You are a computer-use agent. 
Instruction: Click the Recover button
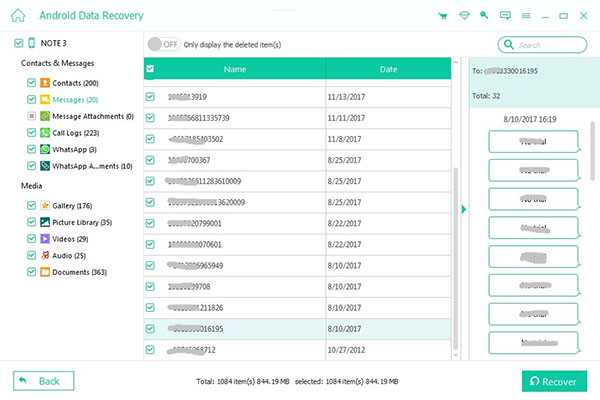(554, 381)
